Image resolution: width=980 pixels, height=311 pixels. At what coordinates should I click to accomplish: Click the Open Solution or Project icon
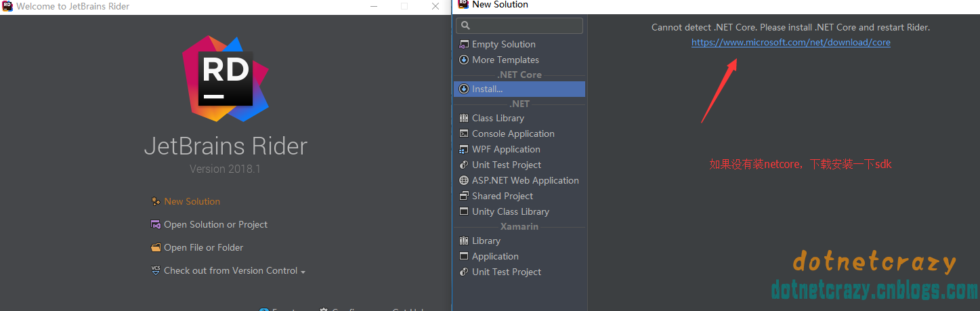(156, 224)
